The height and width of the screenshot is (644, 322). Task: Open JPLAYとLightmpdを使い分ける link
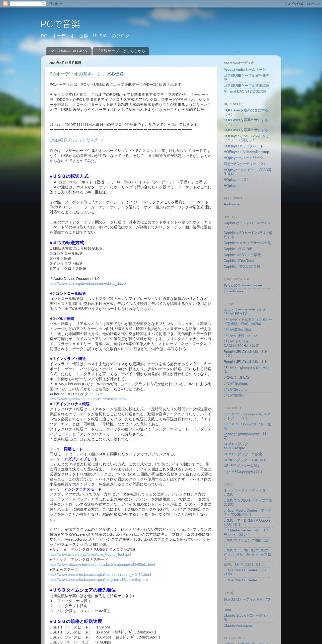247,370
